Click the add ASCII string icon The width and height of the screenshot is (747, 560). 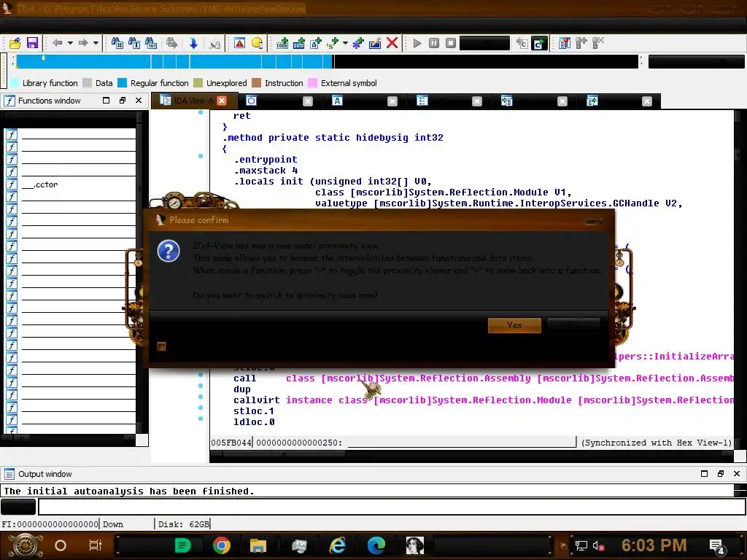point(317,43)
